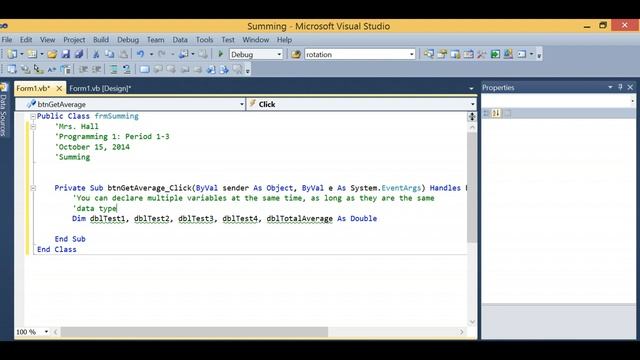This screenshot has width=640, height=360.
Task: Open the Data Sources side tab
Action: [x=4, y=110]
